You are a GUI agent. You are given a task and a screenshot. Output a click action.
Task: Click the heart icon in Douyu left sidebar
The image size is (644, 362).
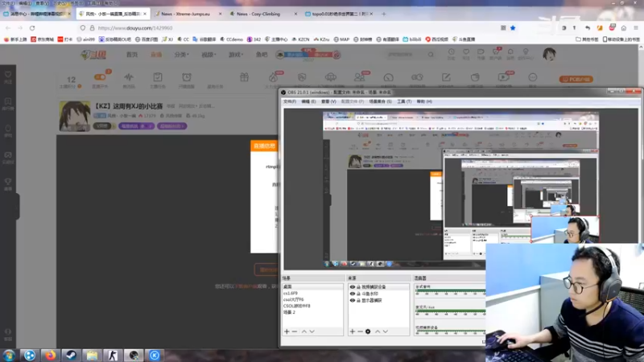click(8, 76)
